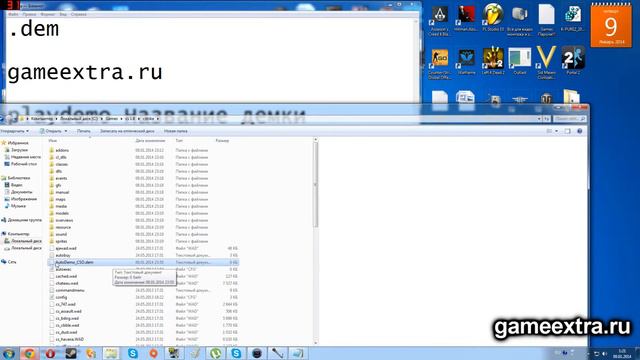Open Notepad's Вид menu
The height and width of the screenshot is (360, 640).
pyautogui.click(x=63, y=14)
